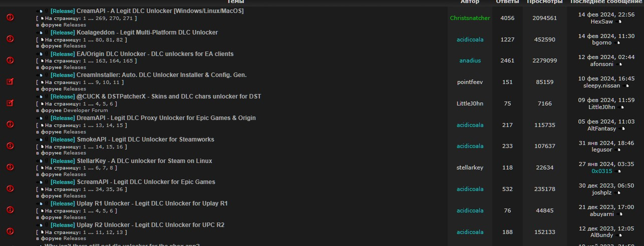Screen dimensions: 644x246
Task: Jump to latest post icon after HexSaw
Action: pos(620,22)
